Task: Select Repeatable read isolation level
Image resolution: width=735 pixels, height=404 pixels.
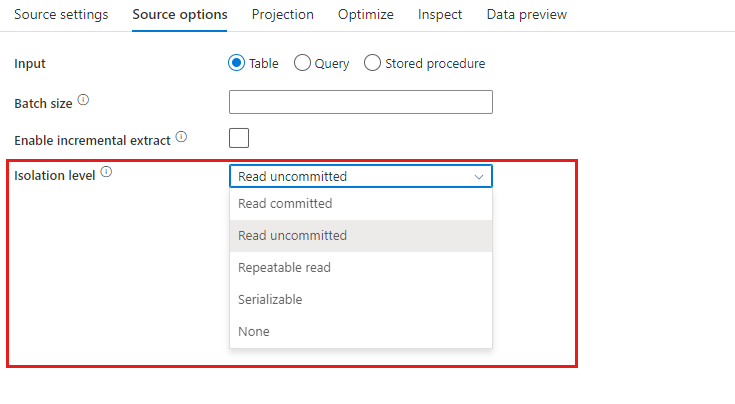Action: point(361,268)
